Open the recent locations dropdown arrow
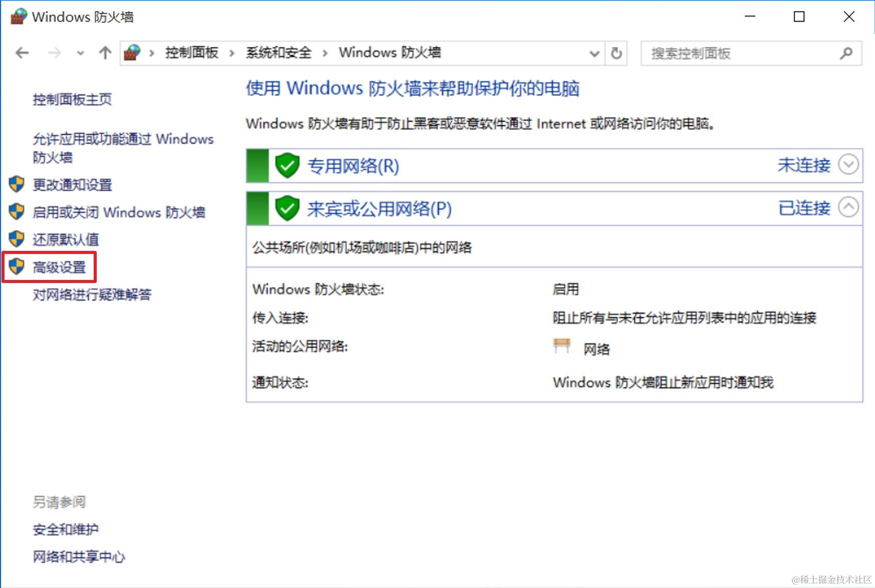The image size is (875, 588). click(x=80, y=53)
